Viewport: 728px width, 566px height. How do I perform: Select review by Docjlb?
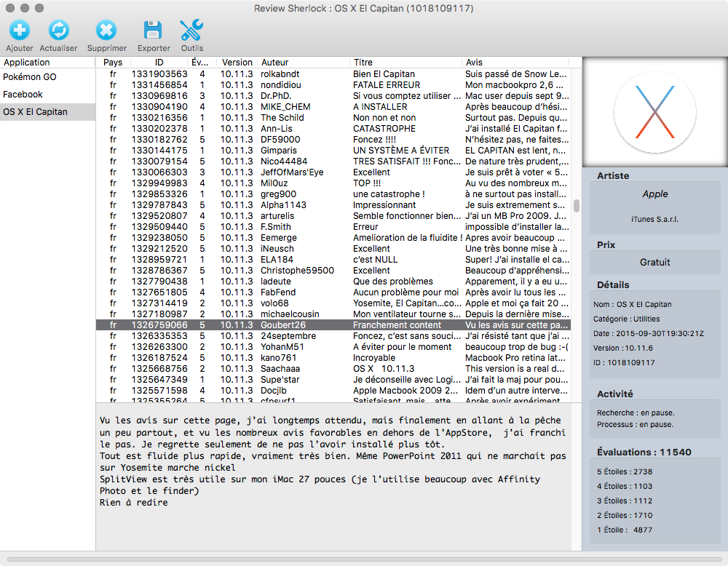(x=333, y=390)
